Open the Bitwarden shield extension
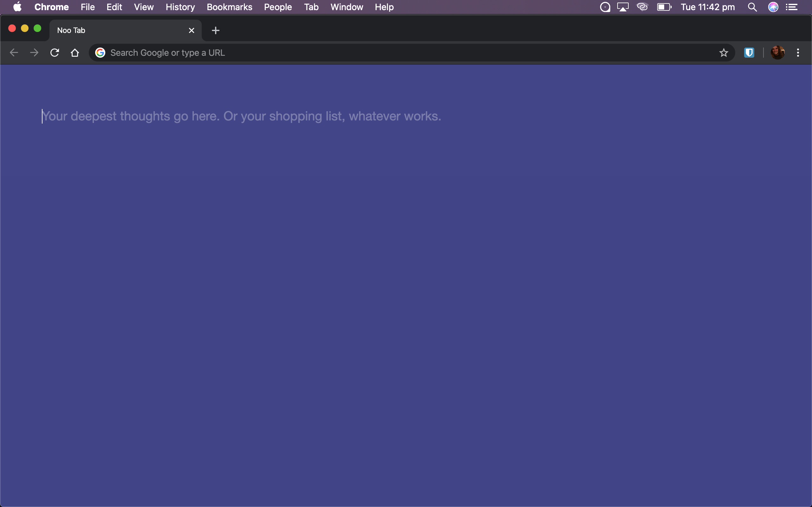 click(x=749, y=53)
